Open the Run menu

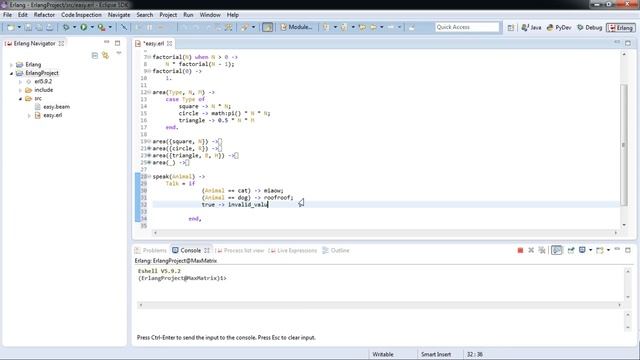tap(188, 15)
